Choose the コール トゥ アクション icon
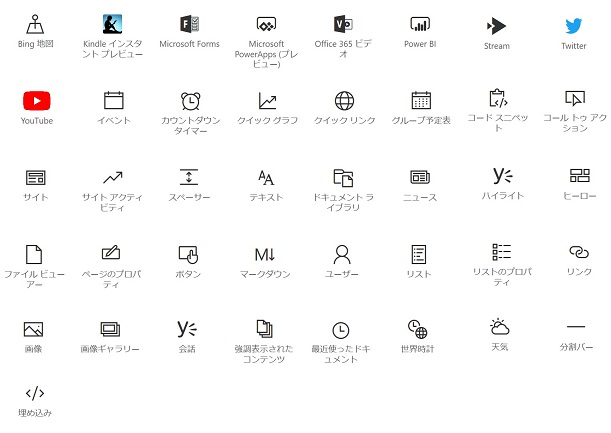The width and height of the screenshot is (611, 433). click(575, 98)
